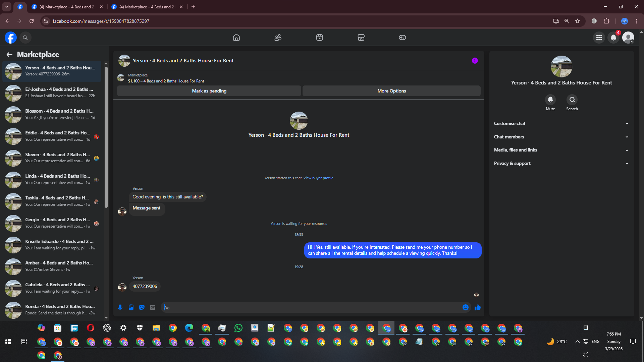Screen dimensions: 644x362
Task: Open the Friends icon in top nav
Action: click(278, 38)
